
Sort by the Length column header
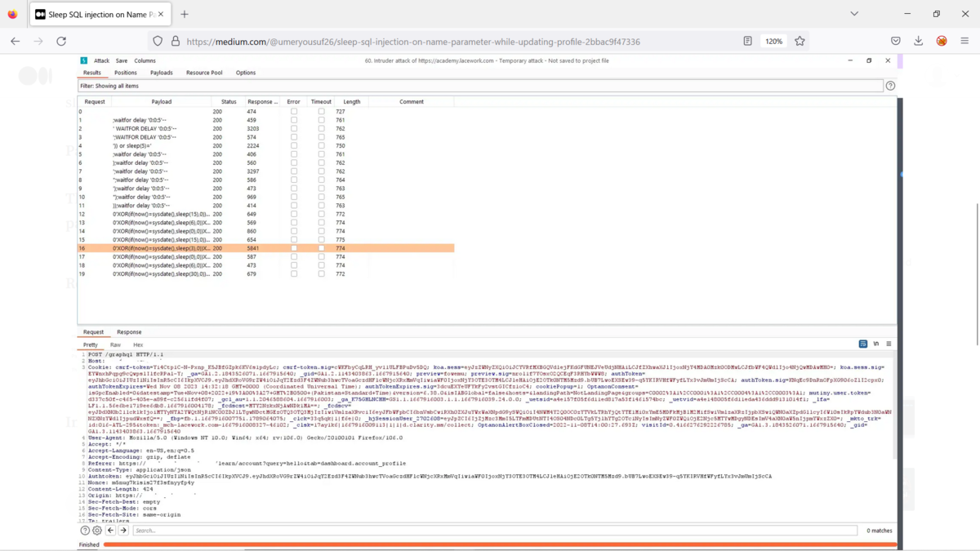tap(352, 102)
